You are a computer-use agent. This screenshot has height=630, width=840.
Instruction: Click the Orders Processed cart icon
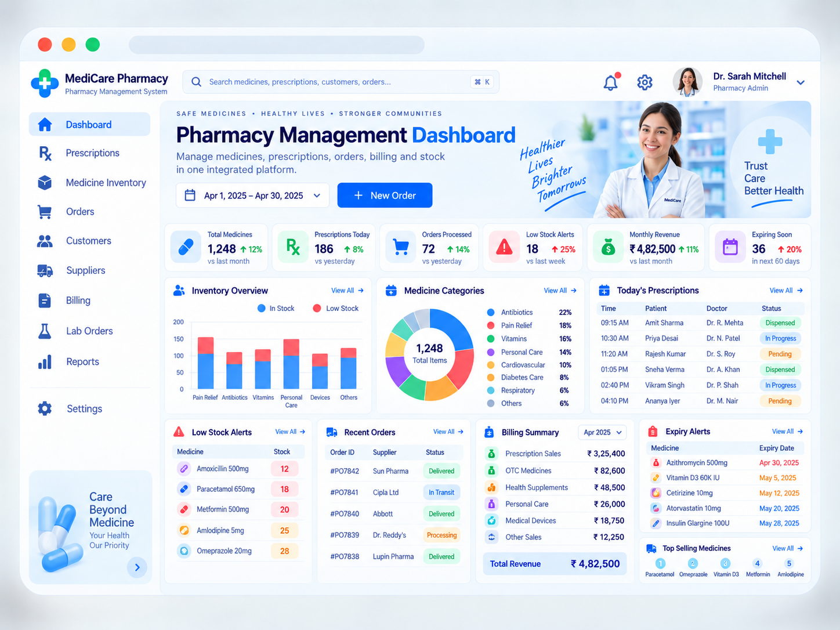[x=401, y=247]
